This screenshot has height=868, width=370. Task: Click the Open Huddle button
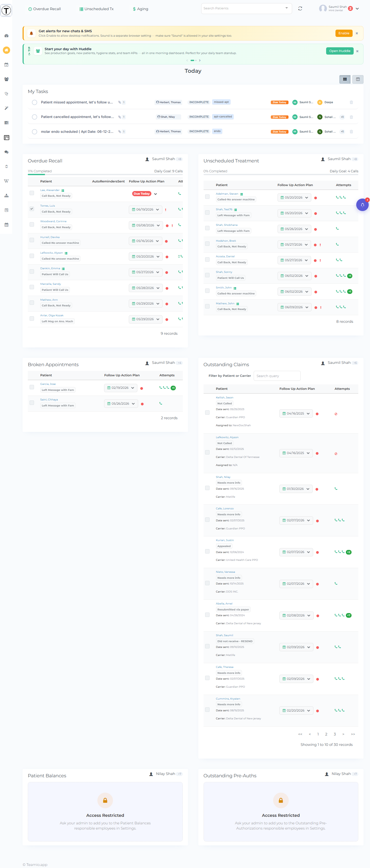[340, 51]
